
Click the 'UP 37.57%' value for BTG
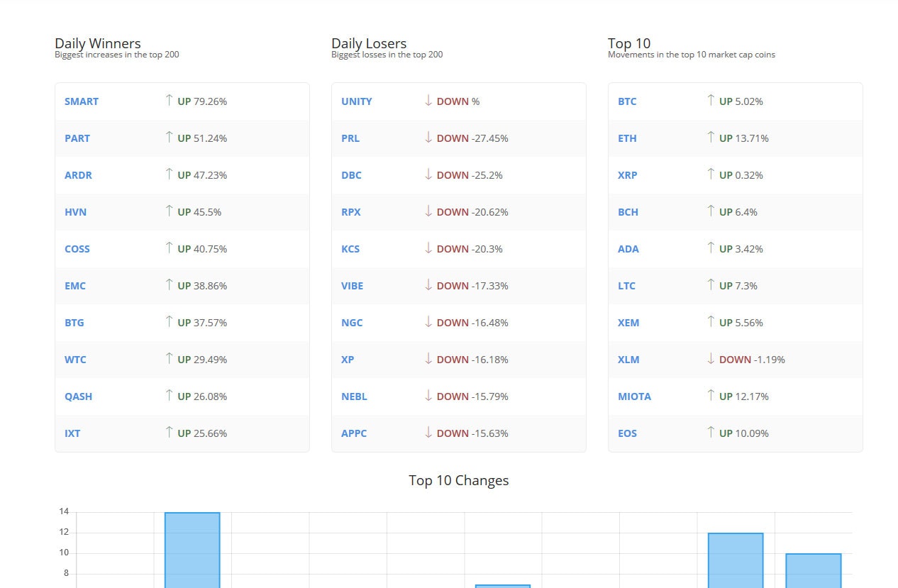click(202, 323)
